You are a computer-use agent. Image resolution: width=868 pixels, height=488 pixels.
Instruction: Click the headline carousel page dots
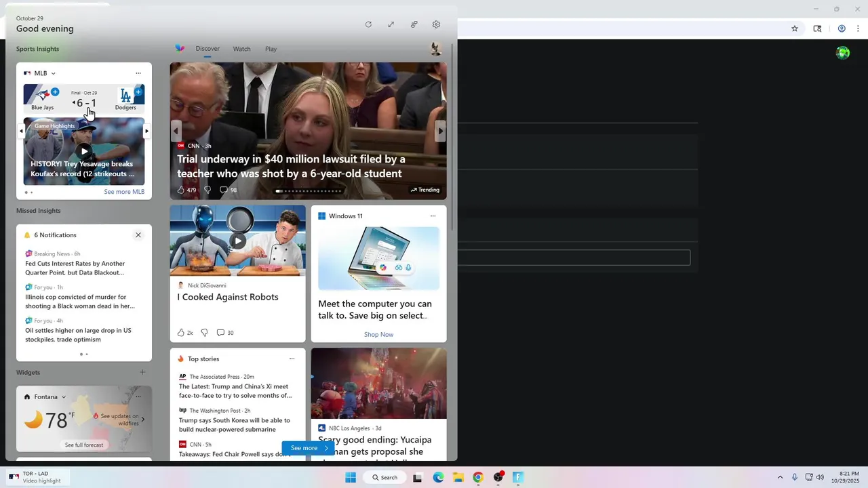tap(309, 191)
